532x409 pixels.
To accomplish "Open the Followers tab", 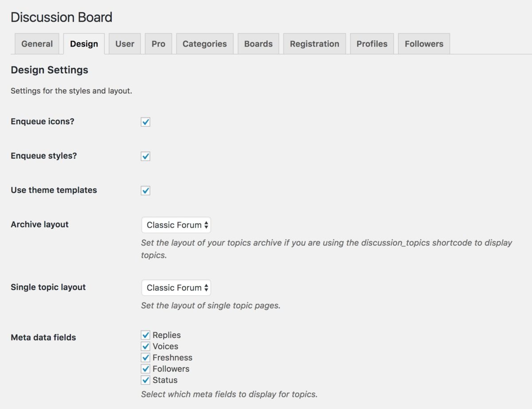I will tap(424, 44).
